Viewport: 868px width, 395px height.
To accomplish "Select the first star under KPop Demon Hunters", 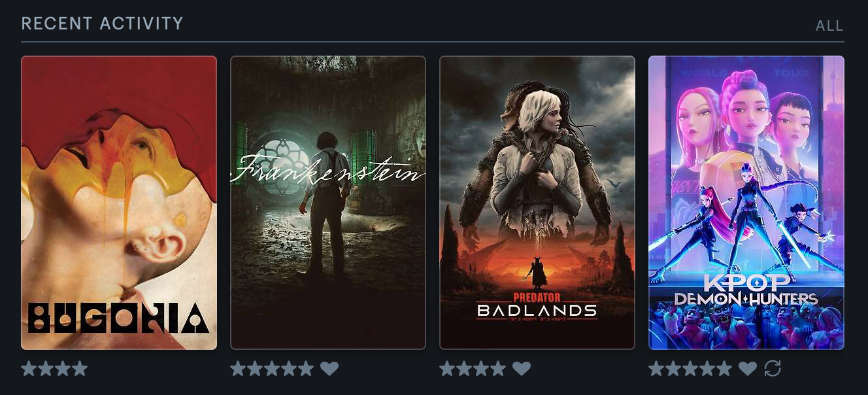I will [x=656, y=369].
